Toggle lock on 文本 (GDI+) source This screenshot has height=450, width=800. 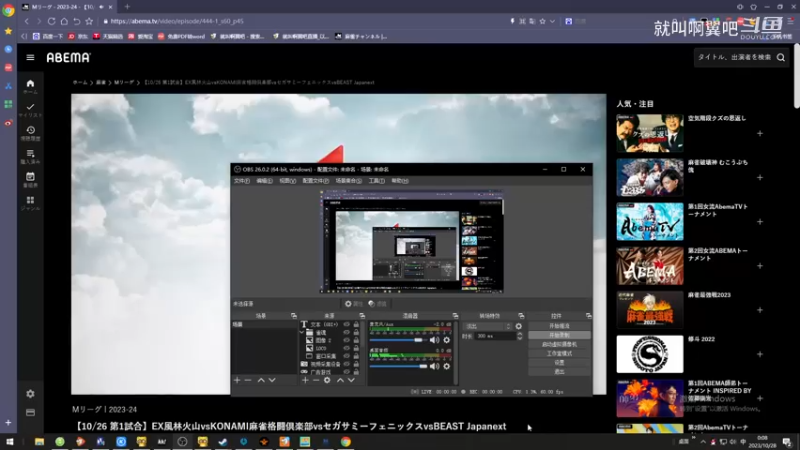coord(356,324)
